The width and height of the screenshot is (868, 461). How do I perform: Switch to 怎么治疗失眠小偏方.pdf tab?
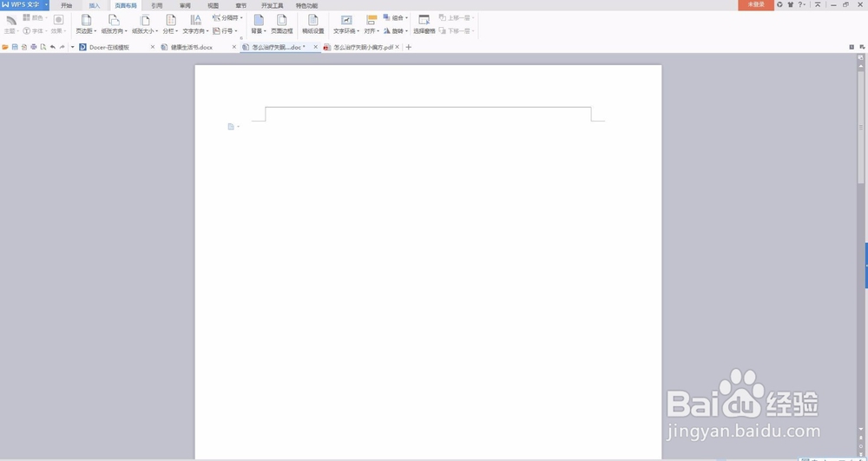tap(363, 47)
